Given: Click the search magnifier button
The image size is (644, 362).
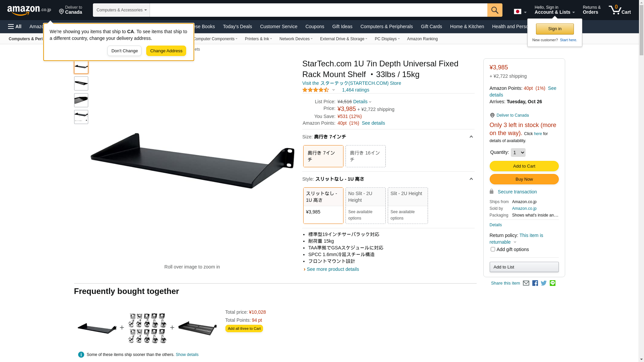Looking at the screenshot, I should click(x=494, y=10).
